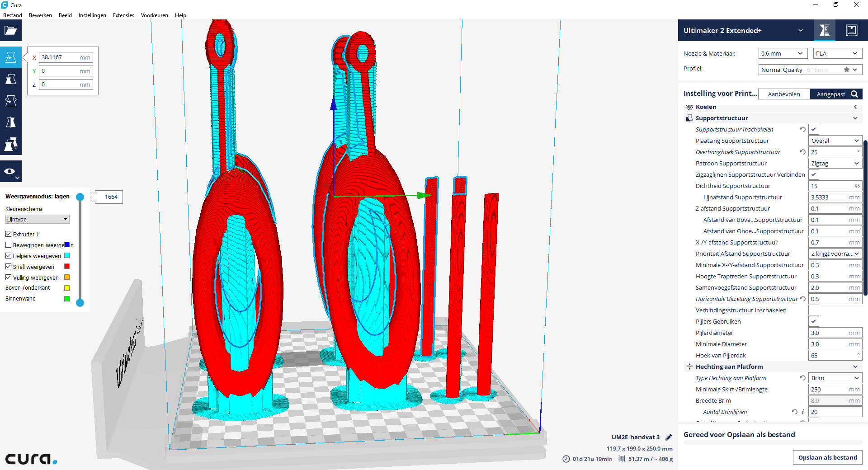Open the view mode eye menu

[x=11, y=171]
